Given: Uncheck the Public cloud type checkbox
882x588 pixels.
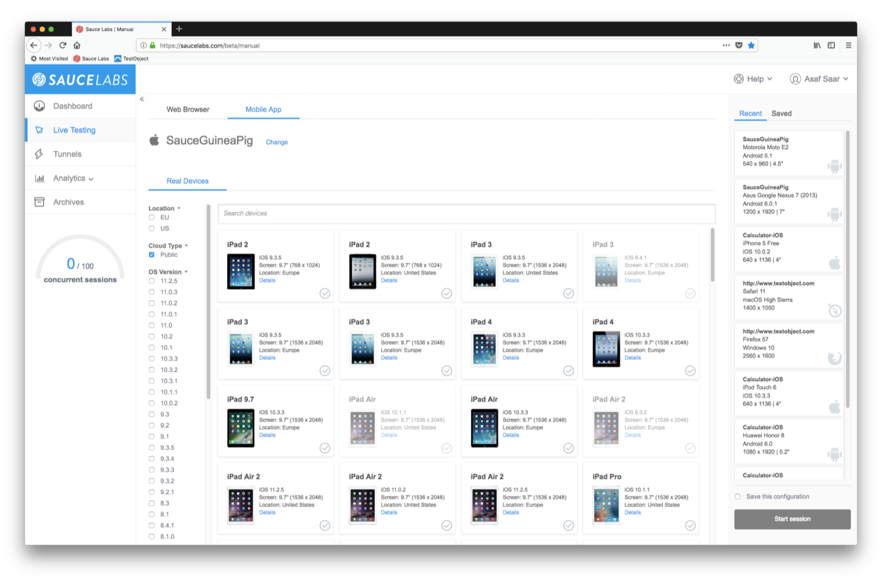Looking at the screenshot, I should point(151,255).
